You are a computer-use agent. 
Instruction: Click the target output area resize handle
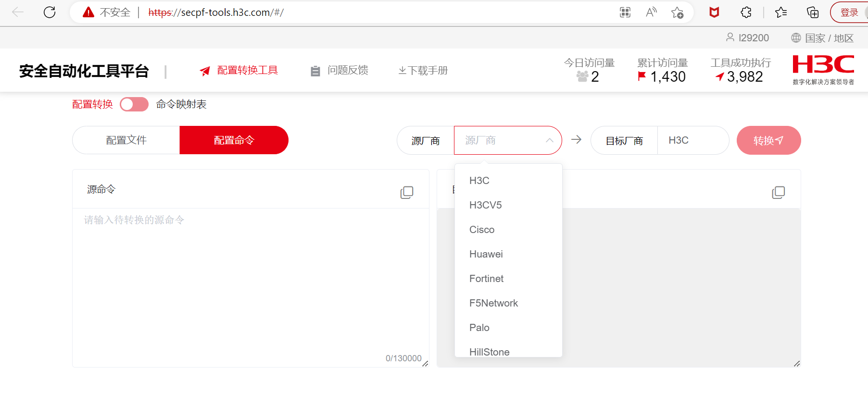click(797, 364)
